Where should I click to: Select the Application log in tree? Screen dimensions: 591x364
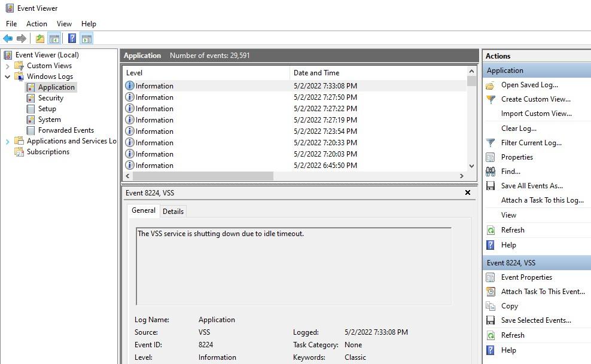click(x=56, y=87)
